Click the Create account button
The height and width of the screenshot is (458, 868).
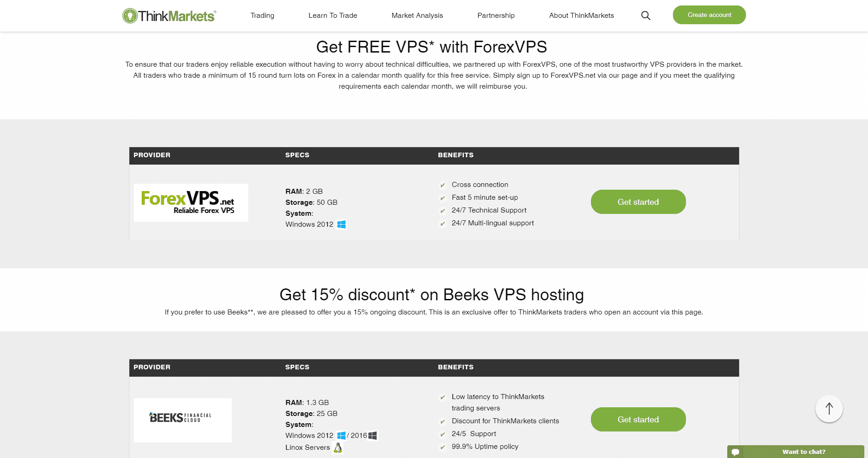pyautogui.click(x=708, y=15)
